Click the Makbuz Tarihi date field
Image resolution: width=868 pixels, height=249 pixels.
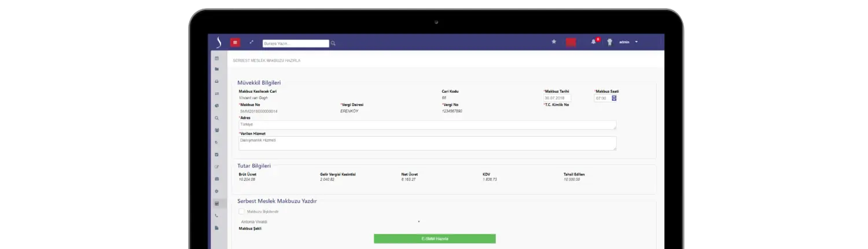pyautogui.click(x=557, y=98)
